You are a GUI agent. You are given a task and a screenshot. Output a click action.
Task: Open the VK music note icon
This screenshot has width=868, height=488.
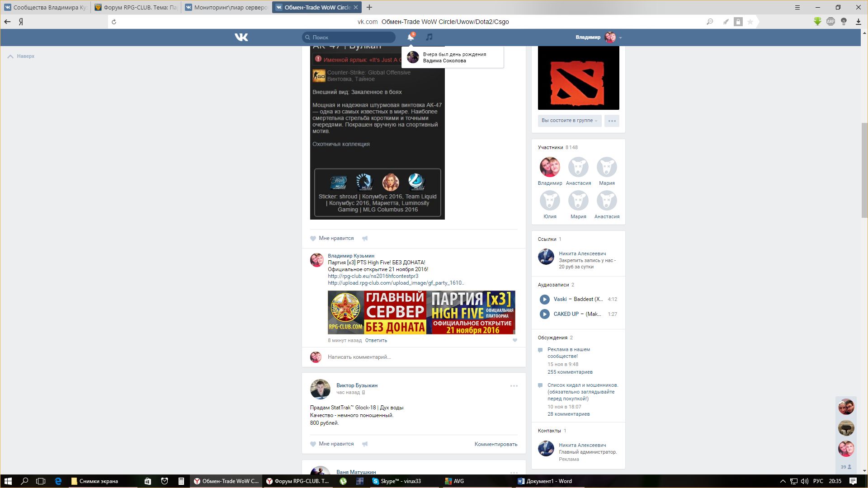tap(429, 37)
